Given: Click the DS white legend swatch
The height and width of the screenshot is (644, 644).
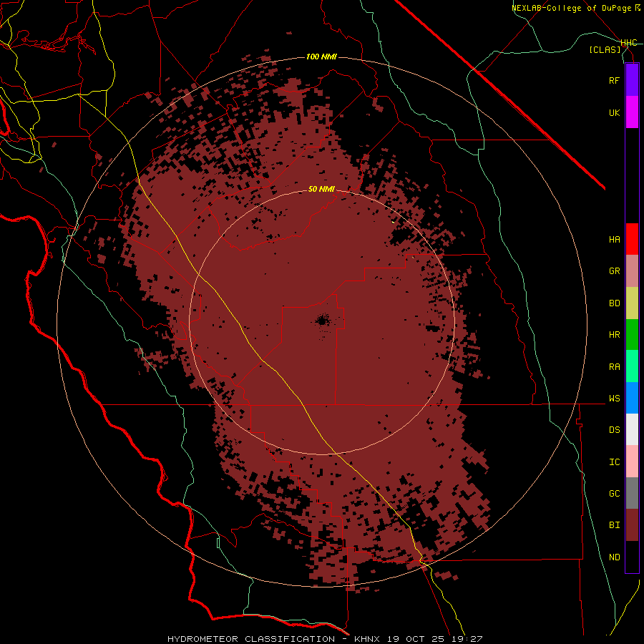Looking at the screenshot, I should click(x=632, y=429).
